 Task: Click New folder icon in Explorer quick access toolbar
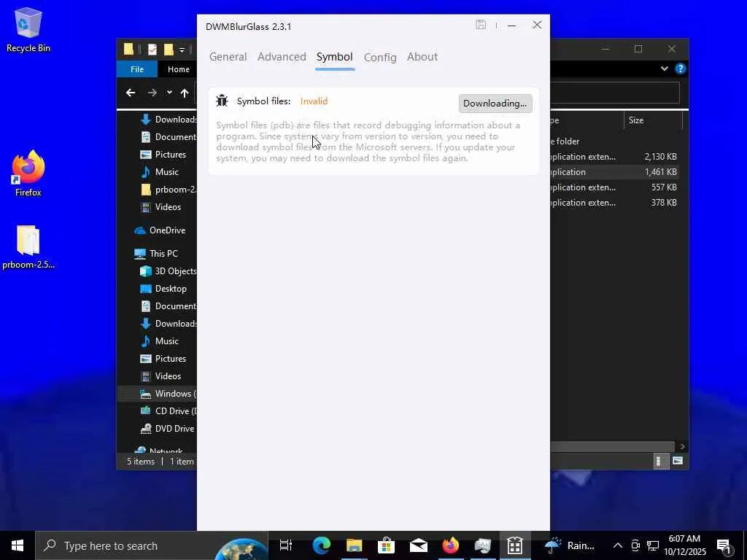tap(169, 49)
